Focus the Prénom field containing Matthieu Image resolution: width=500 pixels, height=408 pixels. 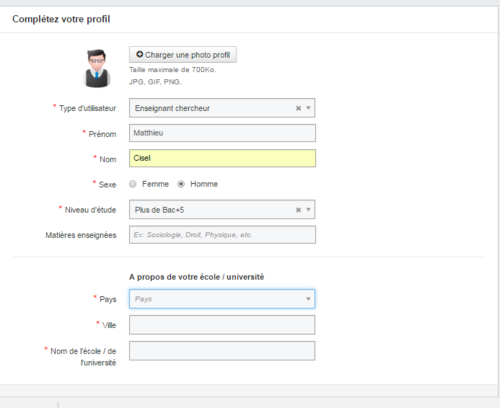[x=222, y=133]
